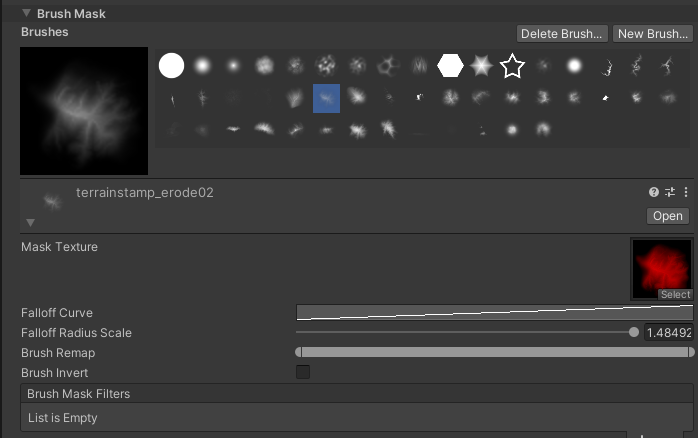698x438 pixels.
Task: Click the Brush Remap range slider bar
Action: 495,352
